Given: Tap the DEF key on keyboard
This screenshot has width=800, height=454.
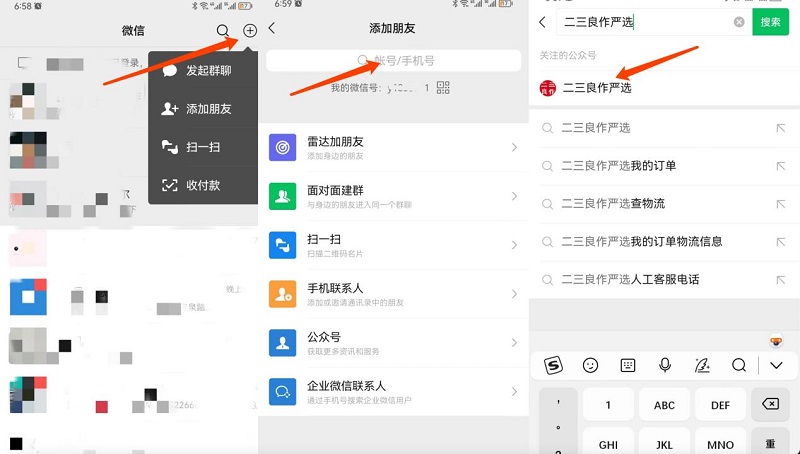Looking at the screenshot, I should click(x=720, y=405).
